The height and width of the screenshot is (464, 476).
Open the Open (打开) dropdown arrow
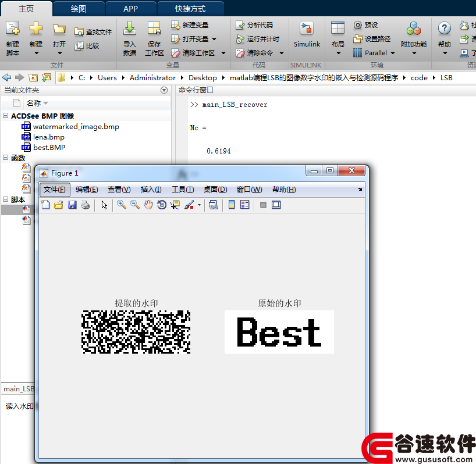(x=59, y=53)
